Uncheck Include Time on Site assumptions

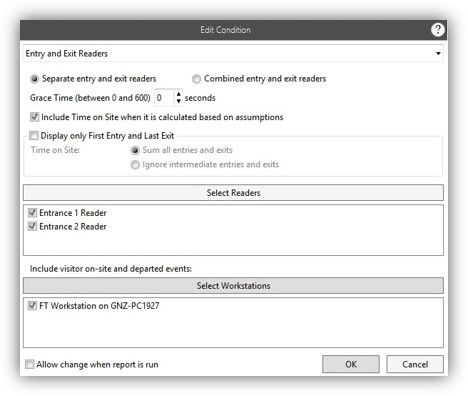34,117
